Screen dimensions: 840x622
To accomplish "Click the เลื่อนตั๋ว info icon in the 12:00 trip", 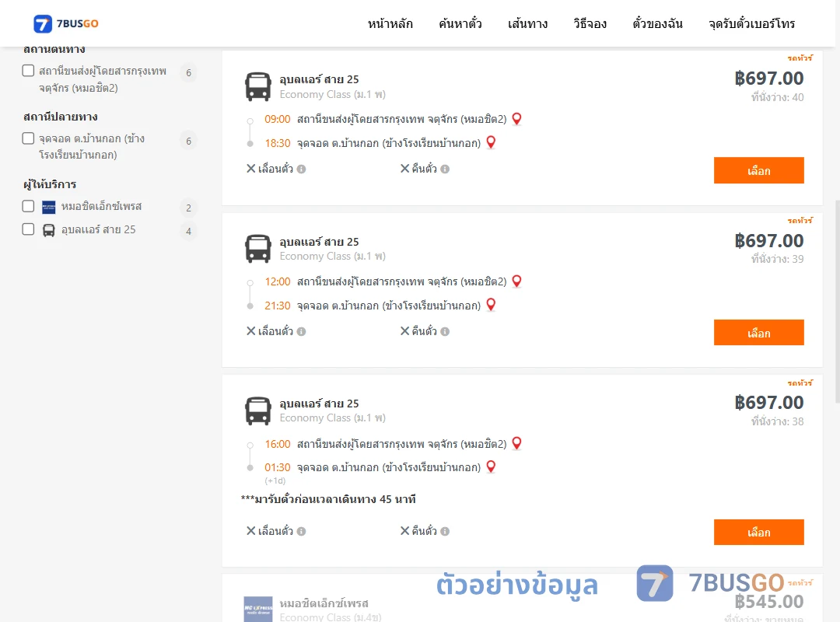I will (302, 332).
